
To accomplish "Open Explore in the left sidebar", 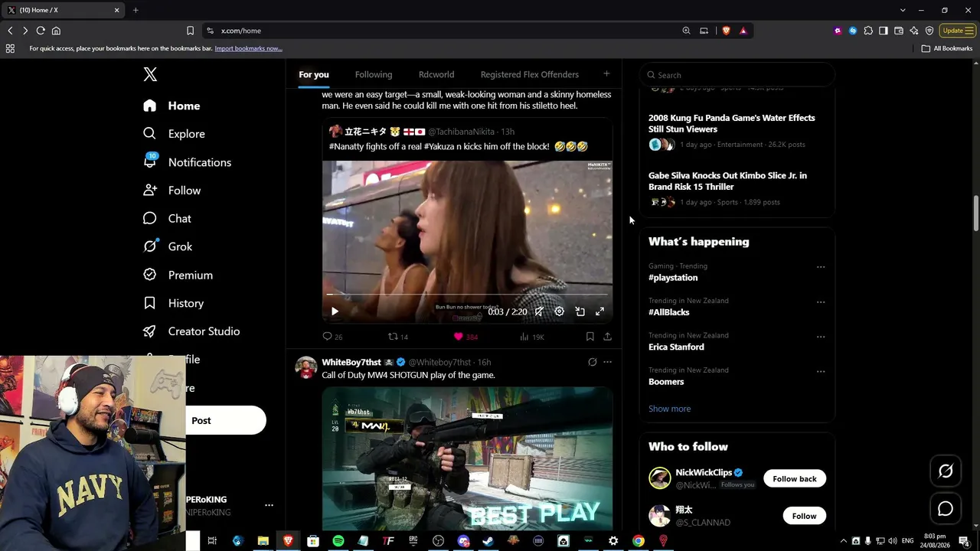I will click(174, 134).
